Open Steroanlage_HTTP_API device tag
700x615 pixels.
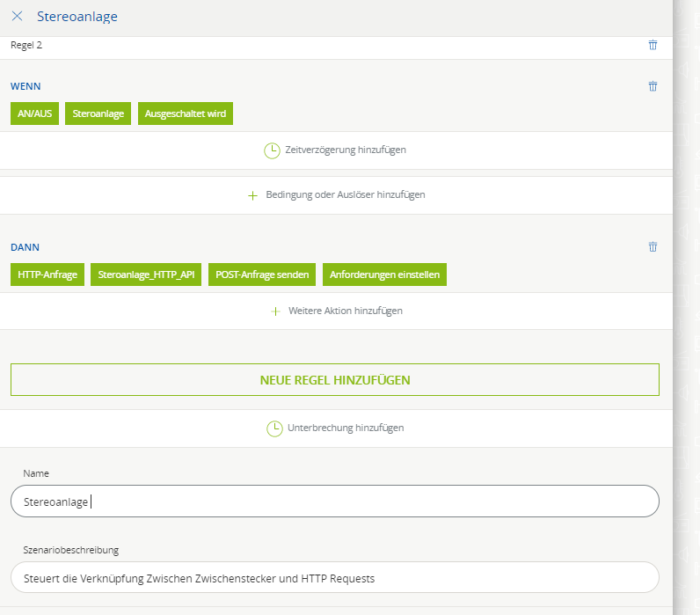(x=146, y=275)
